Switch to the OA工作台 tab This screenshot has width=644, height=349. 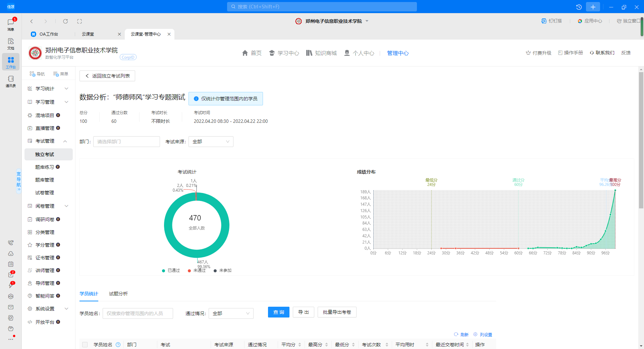(x=49, y=34)
